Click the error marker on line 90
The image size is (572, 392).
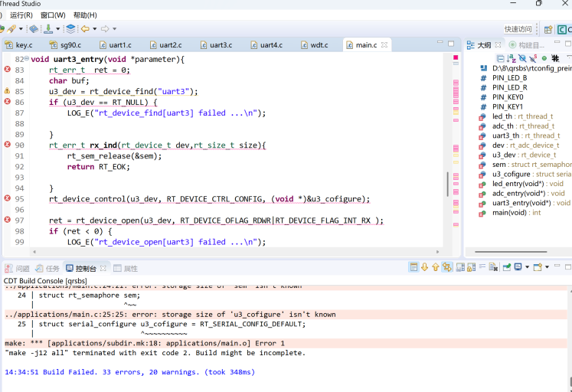[8, 145]
